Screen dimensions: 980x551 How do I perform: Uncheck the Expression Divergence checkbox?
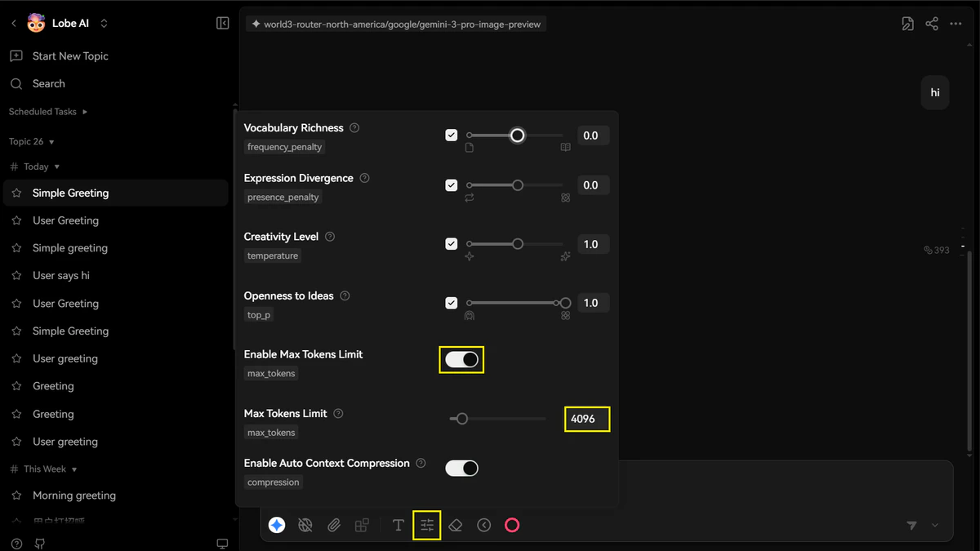click(x=451, y=185)
